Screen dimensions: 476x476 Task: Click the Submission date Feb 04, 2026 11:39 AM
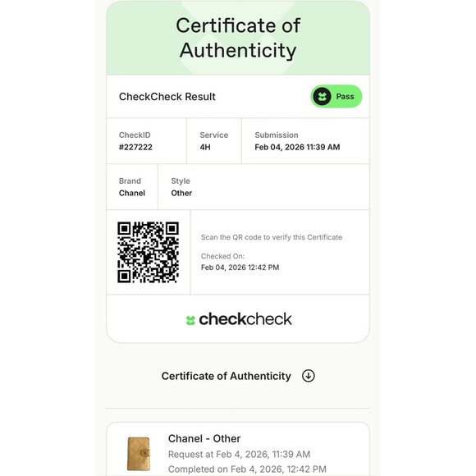click(297, 147)
